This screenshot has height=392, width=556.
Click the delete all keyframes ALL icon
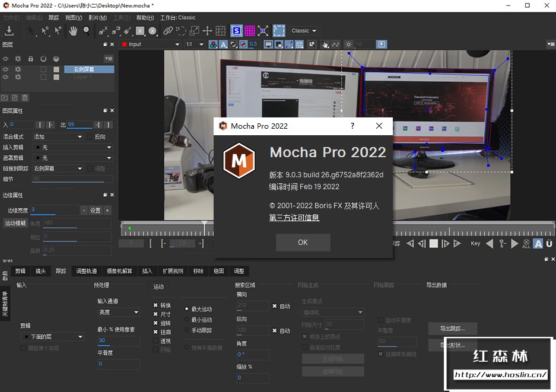point(526,244)
